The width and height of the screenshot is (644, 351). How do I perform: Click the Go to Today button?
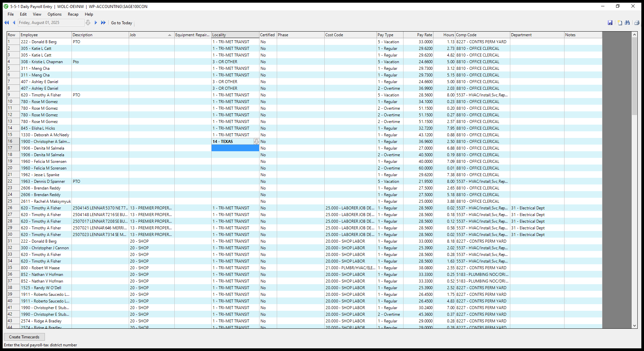[121, 23]
